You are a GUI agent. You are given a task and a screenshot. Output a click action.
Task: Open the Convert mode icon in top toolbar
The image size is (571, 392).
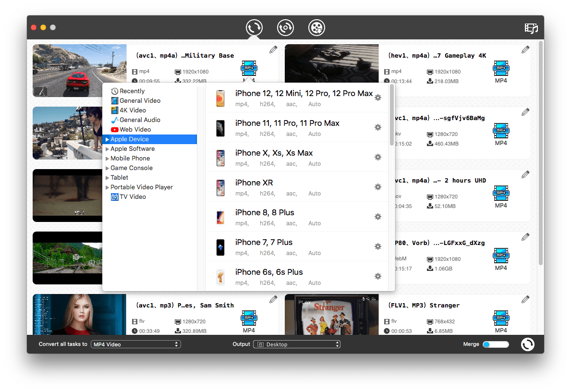[x=254, y=28]
